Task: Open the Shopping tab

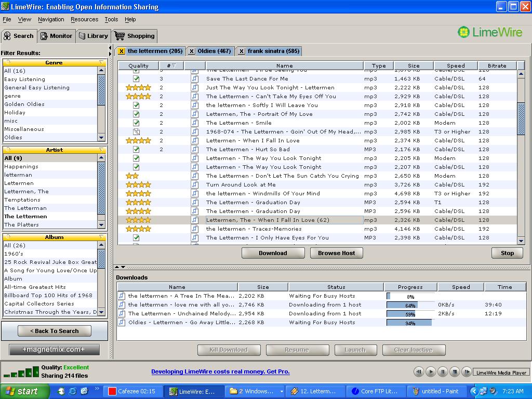Action: [x=135, y=36]
